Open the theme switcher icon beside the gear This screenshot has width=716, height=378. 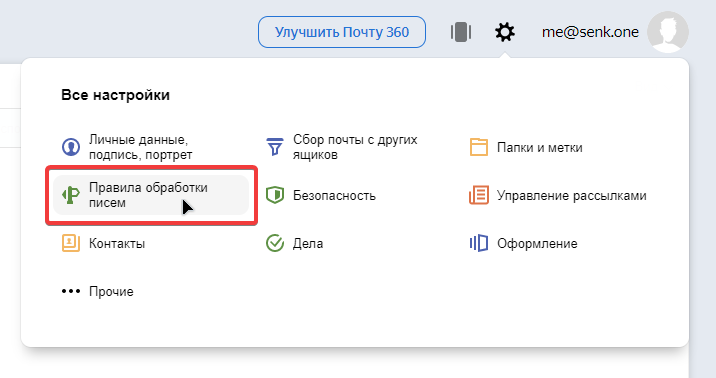tap(461, 32)
